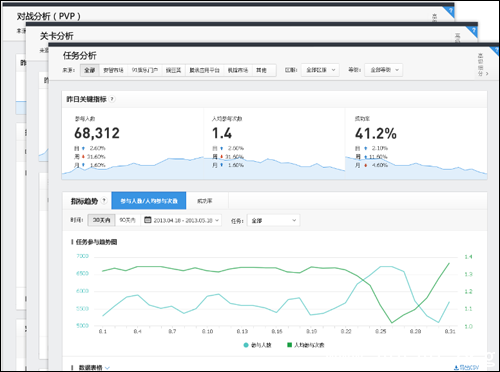Select the 腾讯应用平台 source filter
Viewport: 500px width, 372px height.
click(205, 70)
